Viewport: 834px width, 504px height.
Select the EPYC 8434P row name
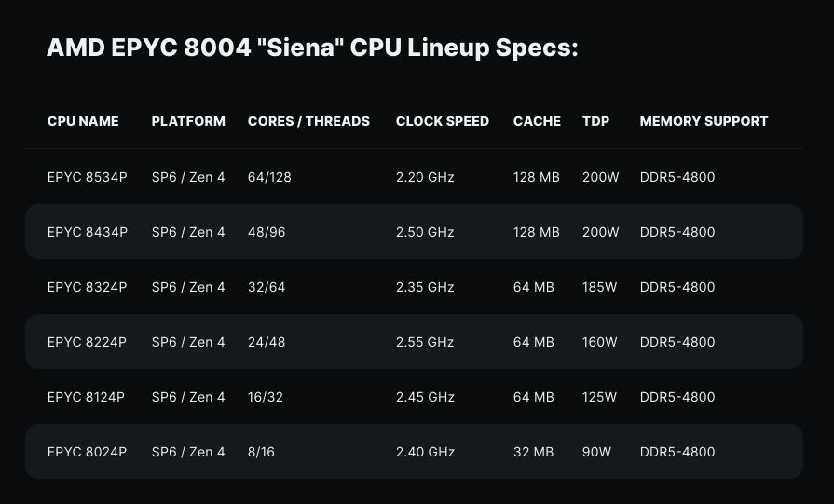[x=87, y=232]
